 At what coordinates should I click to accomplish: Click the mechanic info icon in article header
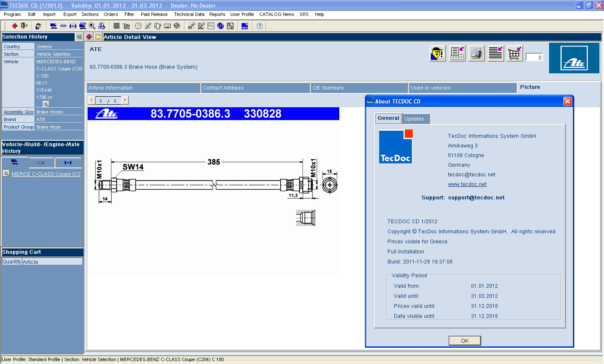(437, 54)
